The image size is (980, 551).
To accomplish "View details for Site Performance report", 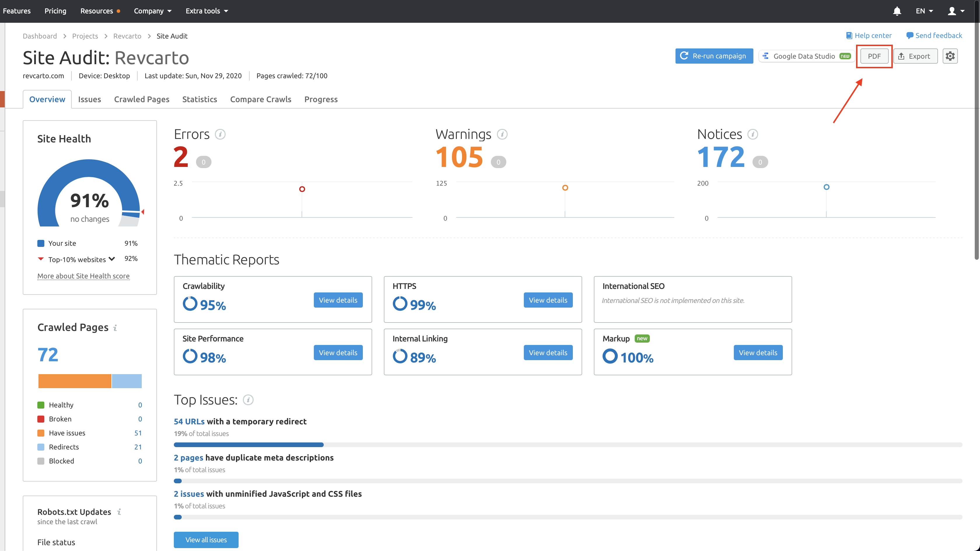I will (338, 353).
